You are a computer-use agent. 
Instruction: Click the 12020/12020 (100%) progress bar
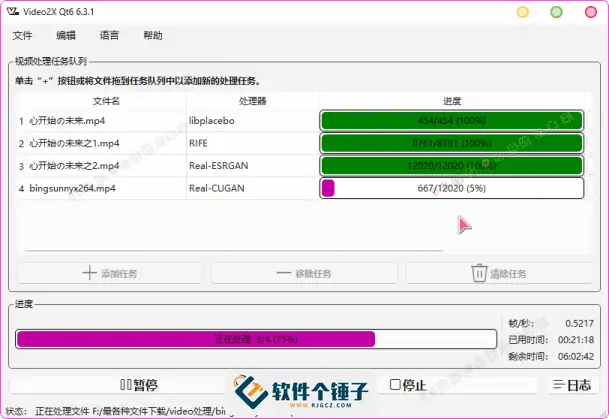point(452,166)
